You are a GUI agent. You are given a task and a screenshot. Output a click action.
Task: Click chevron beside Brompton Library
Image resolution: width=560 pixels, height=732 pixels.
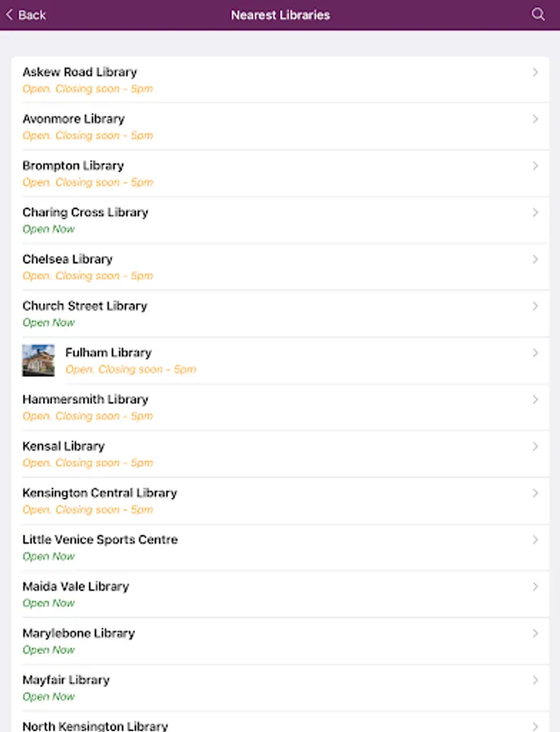tap(535, 166)
